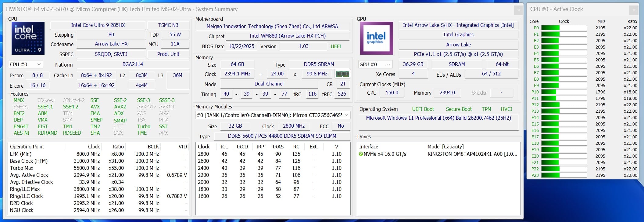Click the green check icon next to NVMe
Image resolution: width=644 pixels, height=222 pixels.
[361, 154]
